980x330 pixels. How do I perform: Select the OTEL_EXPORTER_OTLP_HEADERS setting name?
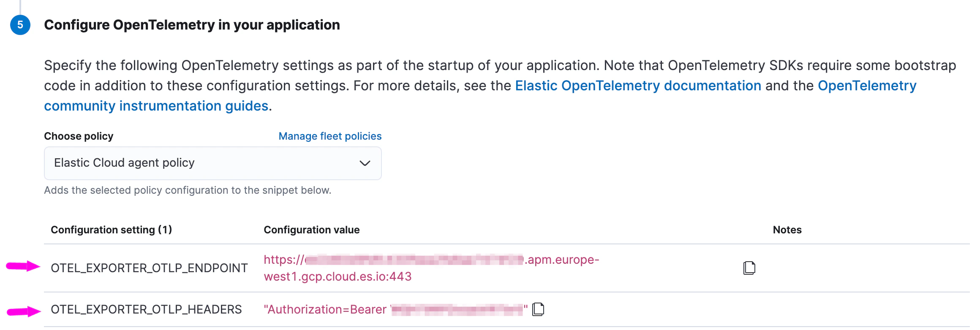click(146, 309)
